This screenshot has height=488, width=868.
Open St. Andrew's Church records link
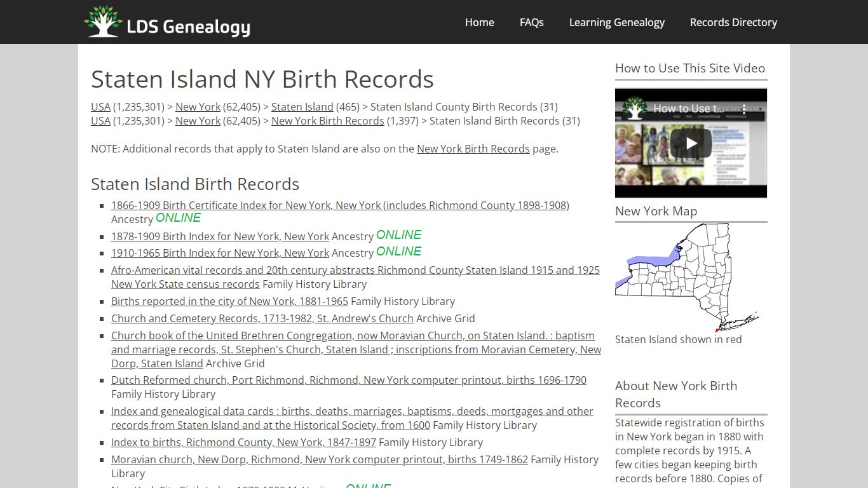click(x=262, y=318)
